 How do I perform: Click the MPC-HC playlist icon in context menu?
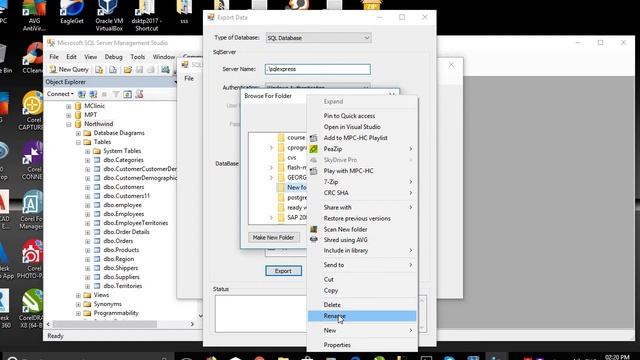click(313, 138)
